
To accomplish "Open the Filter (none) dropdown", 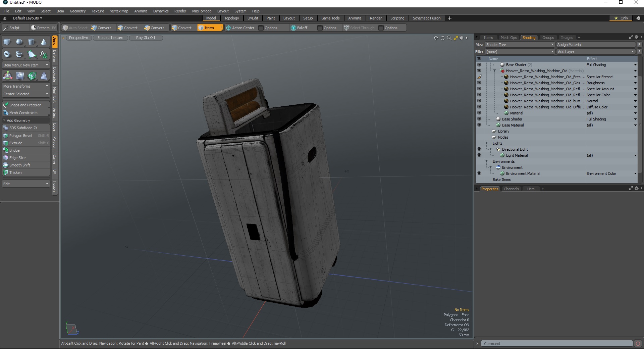I will 520,52.
